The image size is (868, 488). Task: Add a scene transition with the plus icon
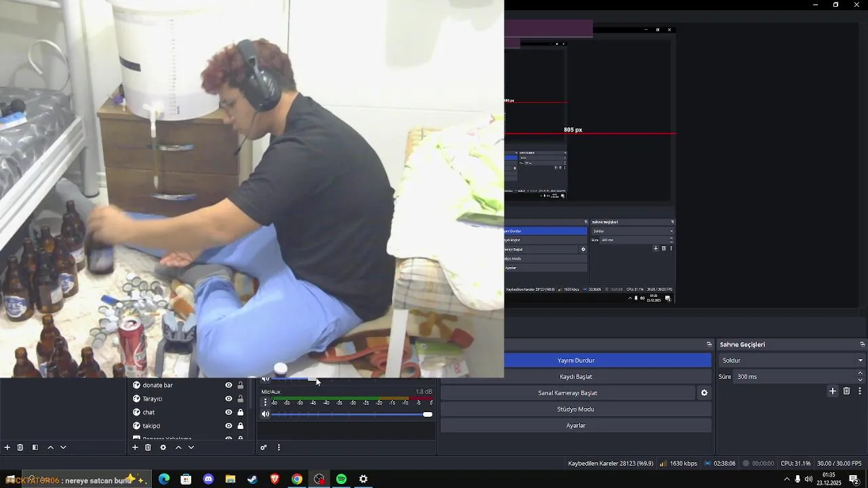[833, 391]
